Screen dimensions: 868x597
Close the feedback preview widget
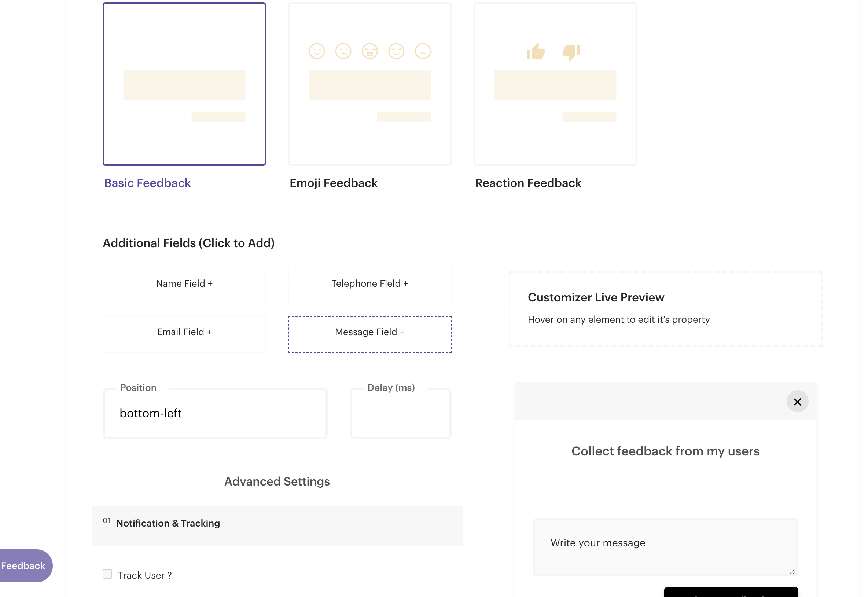[x=797, y=402]
